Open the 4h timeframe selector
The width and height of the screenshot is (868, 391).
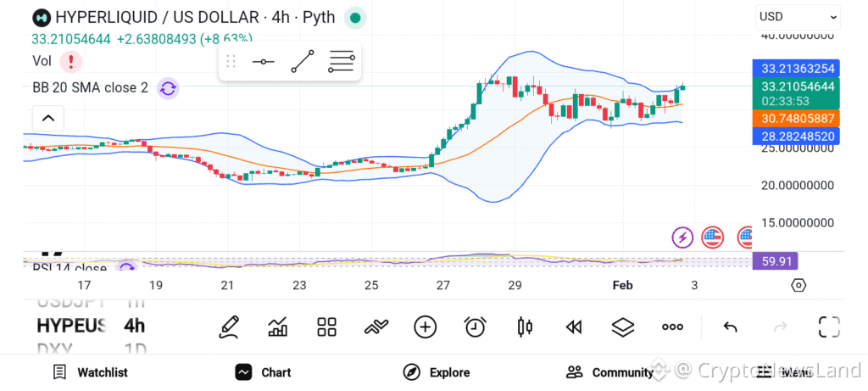click(134, 326)
